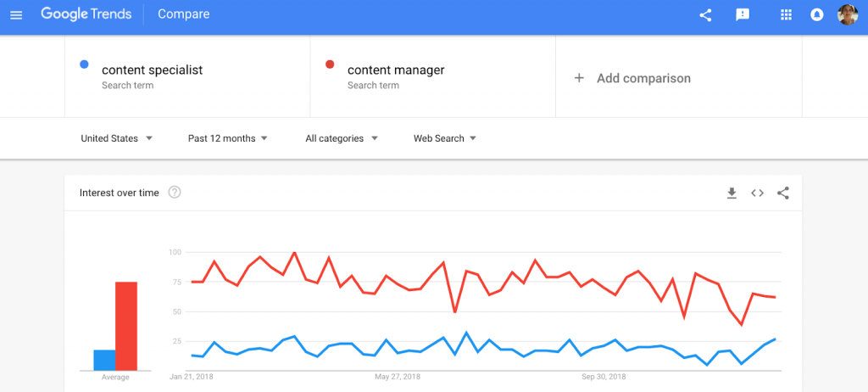Viewport: 868px width, 392px height.
Task: Select the Compare header label
Action: click(x=183, y=14)
